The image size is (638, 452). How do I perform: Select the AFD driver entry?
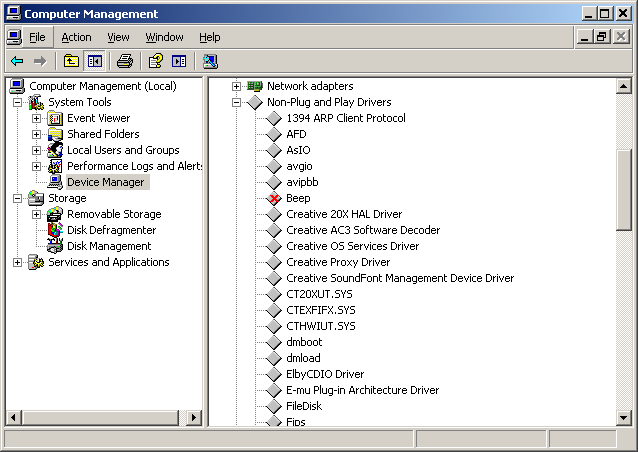296,134
